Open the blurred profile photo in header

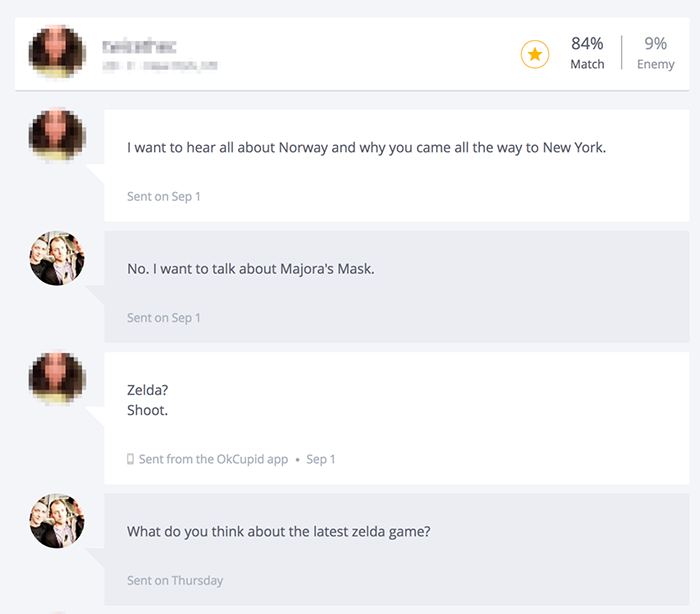tap(56, 52)
